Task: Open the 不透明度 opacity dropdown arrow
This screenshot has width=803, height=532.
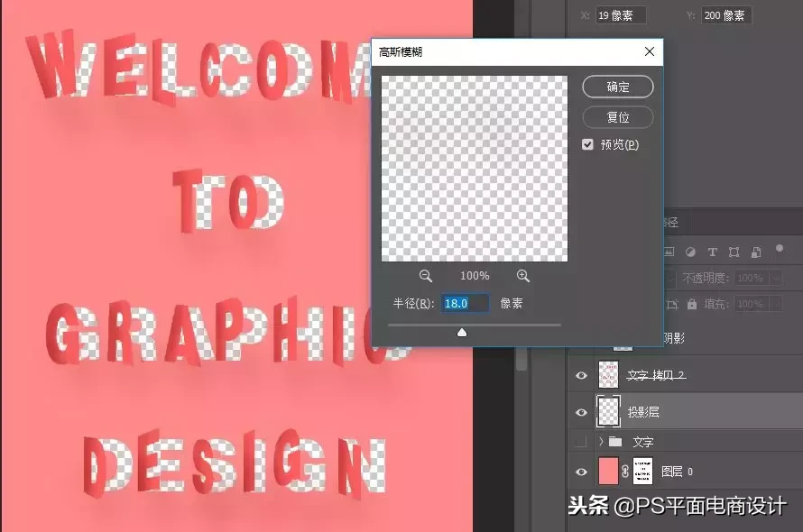Action: click(x=776, y=278)
